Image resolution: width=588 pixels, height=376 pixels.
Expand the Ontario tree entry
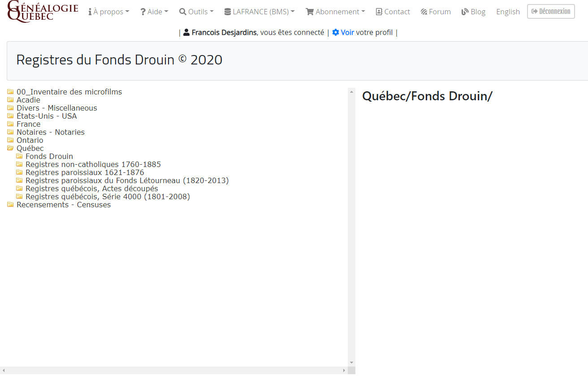[x=30, y=140]
